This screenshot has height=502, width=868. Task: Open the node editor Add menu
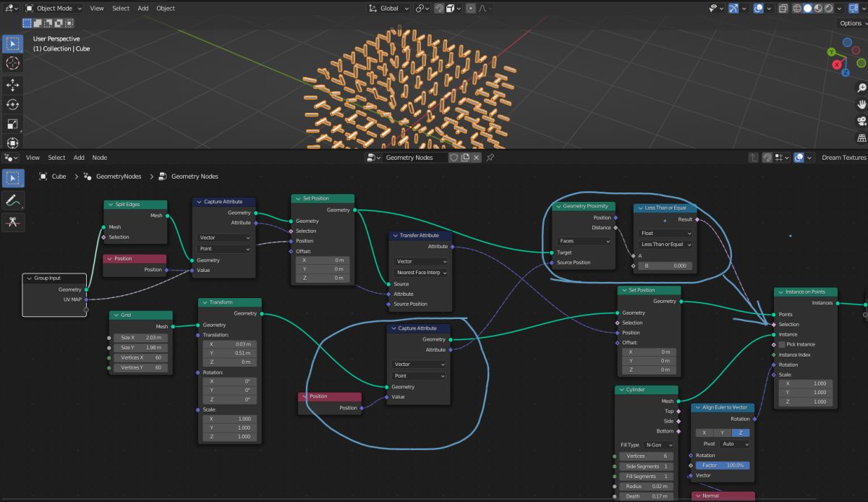tap(79, 157)
